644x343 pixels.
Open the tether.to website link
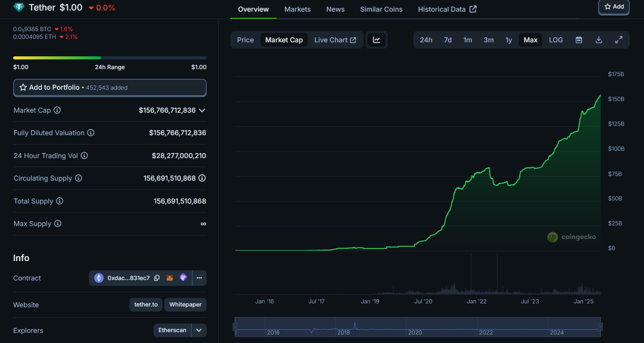tap(146, 305)
